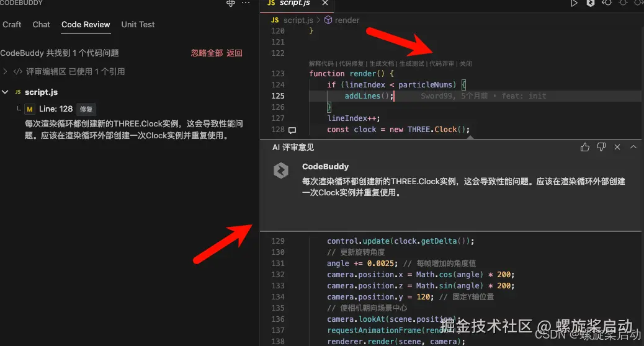Click the code icon beside 评审编辑区
644x346 pixels.
17,71
